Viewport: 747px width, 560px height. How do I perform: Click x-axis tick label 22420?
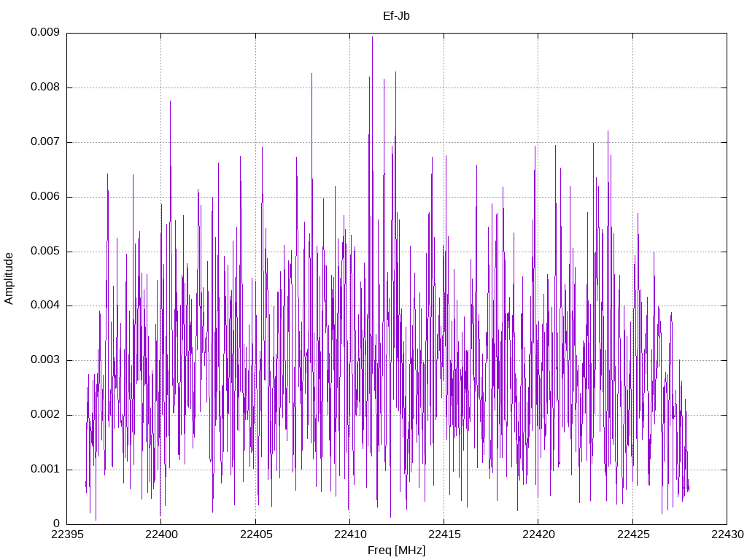coord(538,534)
